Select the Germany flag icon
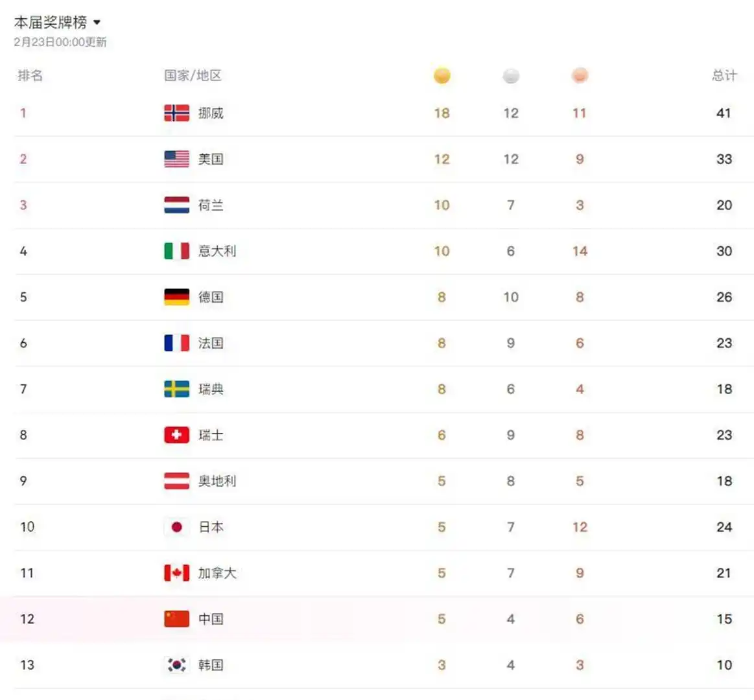The height and width of the screenshot is (700, 754). click(176, 297)
